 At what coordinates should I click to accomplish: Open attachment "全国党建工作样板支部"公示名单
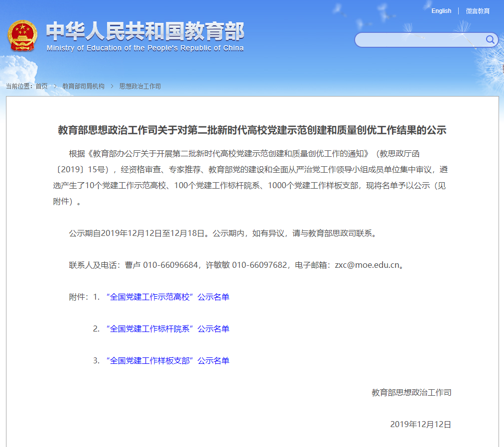click(167, 361)
